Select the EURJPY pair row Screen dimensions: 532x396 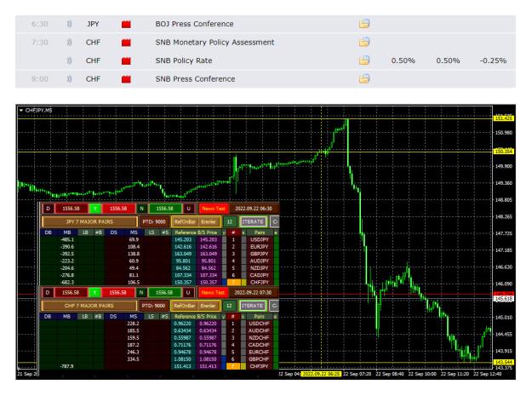[260, 247]
